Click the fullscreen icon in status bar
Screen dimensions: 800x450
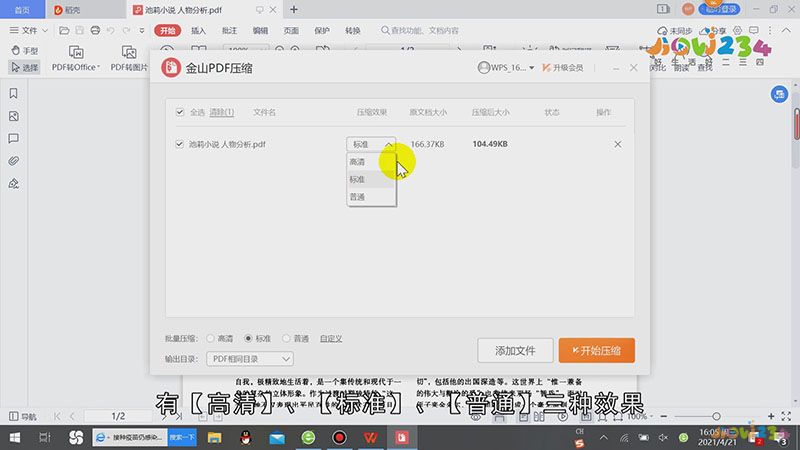pos(786,416)
